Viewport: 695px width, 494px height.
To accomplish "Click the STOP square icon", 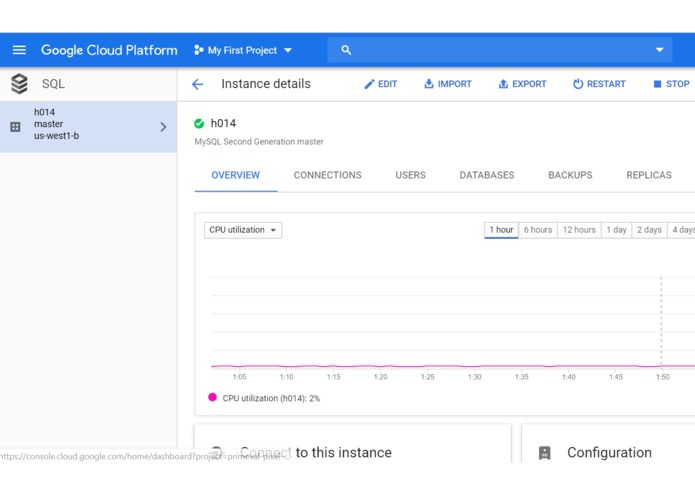I will coord(657,84).
